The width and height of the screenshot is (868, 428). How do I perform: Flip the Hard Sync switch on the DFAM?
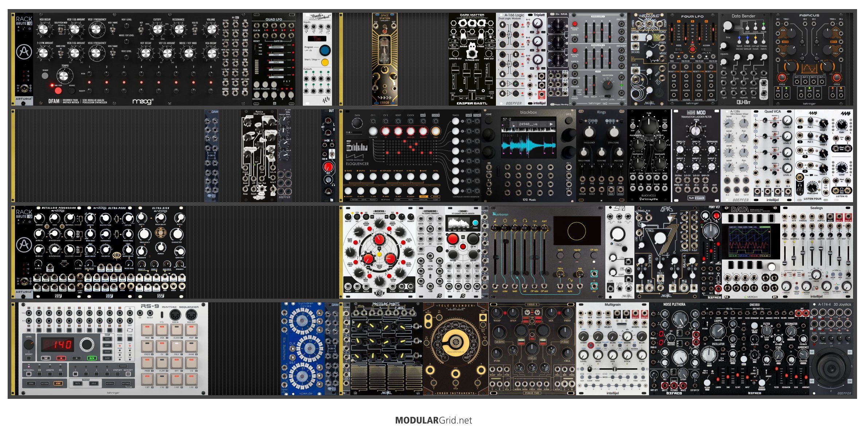pos(61,53)
